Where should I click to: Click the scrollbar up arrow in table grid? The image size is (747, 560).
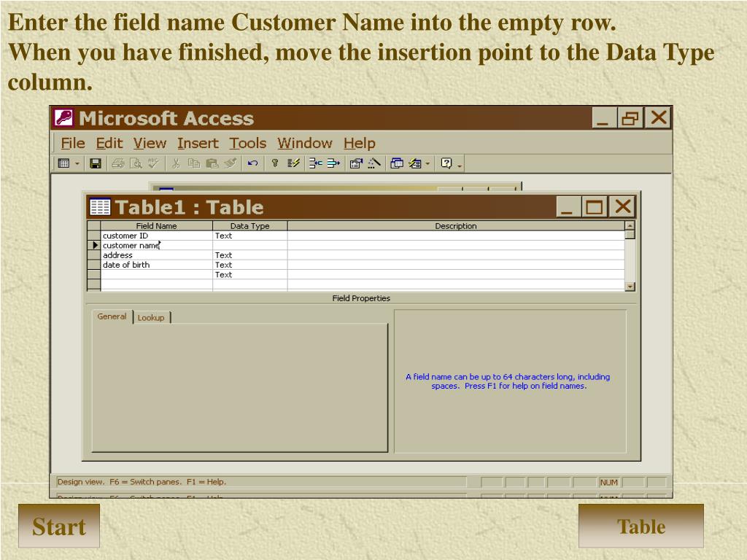[x=630, y=226]
